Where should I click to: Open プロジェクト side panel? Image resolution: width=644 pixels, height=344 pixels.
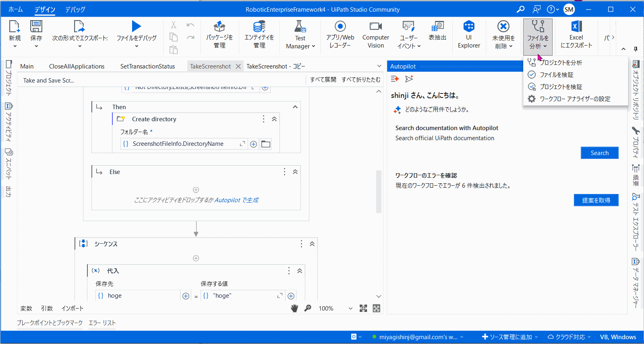tap(9, 78)
